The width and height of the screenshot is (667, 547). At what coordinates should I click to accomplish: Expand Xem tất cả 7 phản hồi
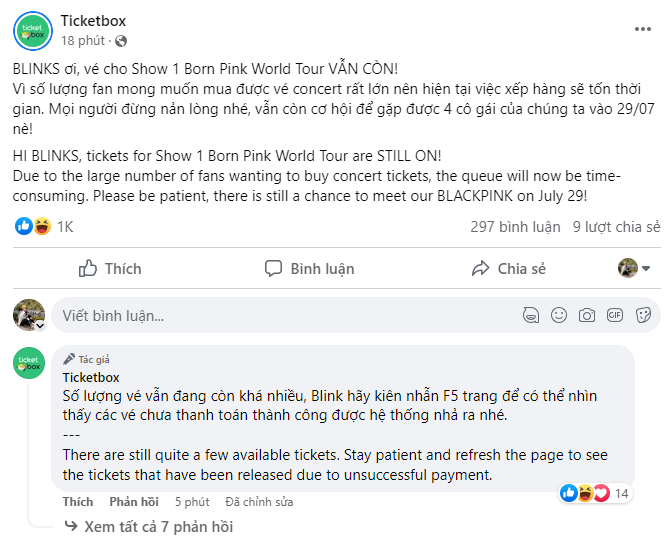[x=158, y=527]
